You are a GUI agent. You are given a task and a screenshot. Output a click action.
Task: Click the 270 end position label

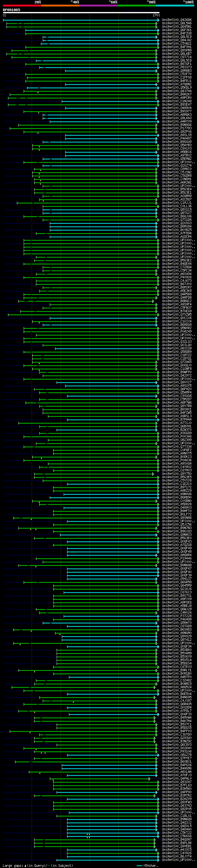pos(155,15)
